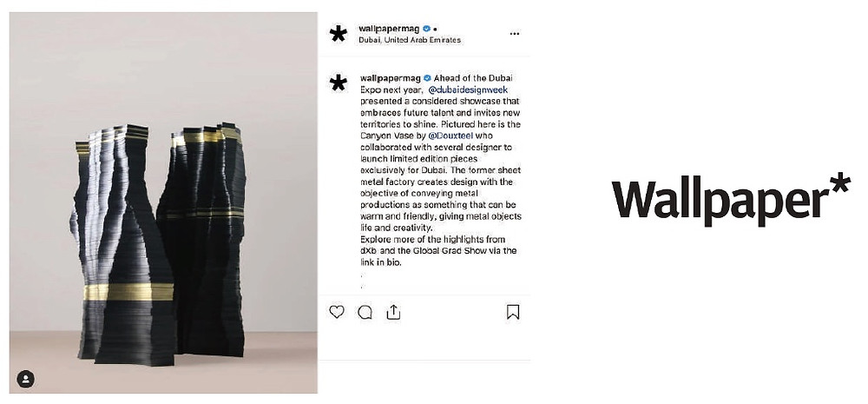868x404 pixels.
Task: Open the bold wallpapermag name in the caption
Action: pyautogui.click(x=391, y=78)
